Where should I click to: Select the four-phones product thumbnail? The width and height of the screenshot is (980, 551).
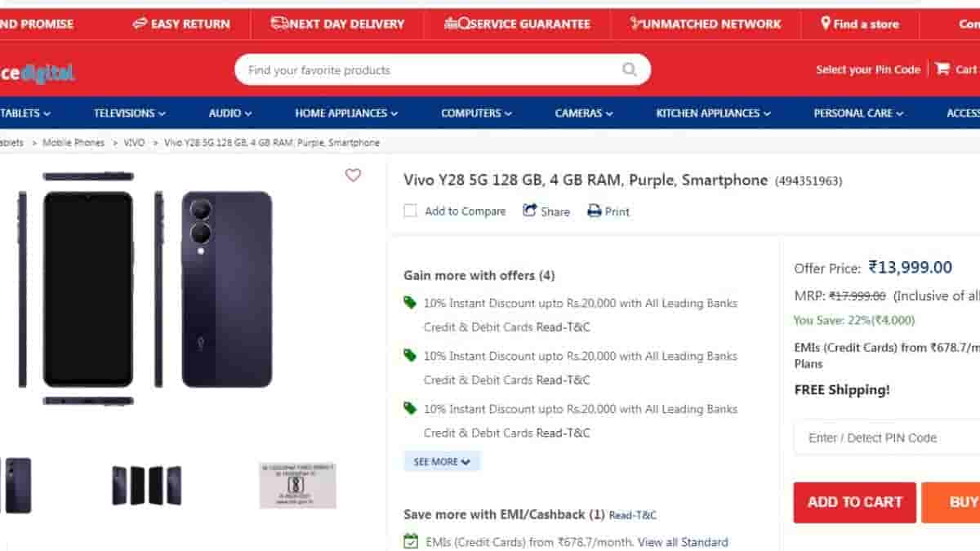pyautogui.click(x=147, y=486)
